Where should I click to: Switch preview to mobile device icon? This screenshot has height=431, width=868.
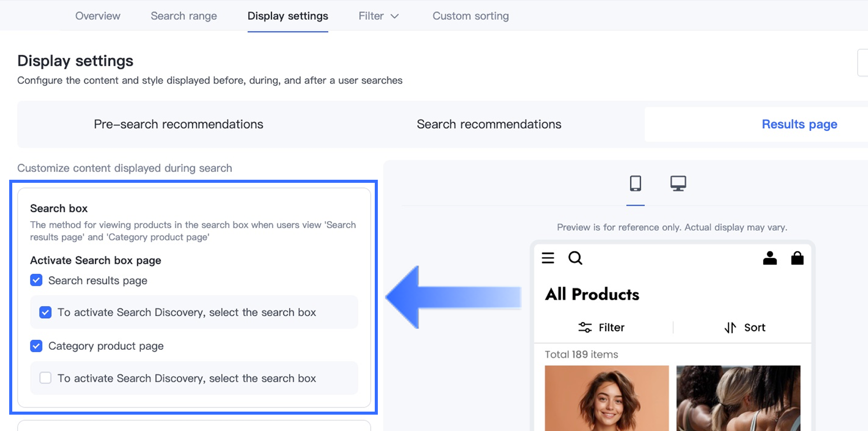point(635,183)
